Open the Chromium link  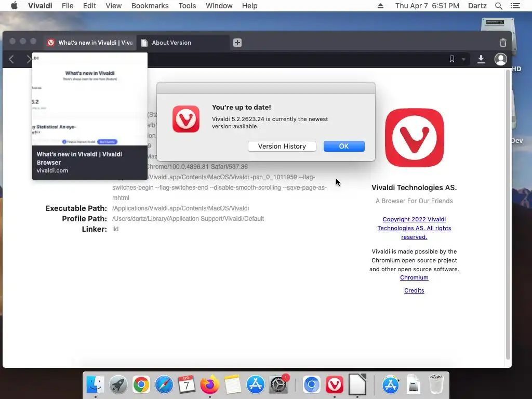[414, 277]
